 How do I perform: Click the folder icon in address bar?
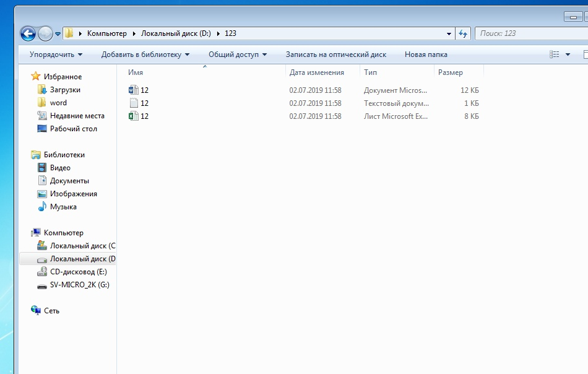point(69,33)
